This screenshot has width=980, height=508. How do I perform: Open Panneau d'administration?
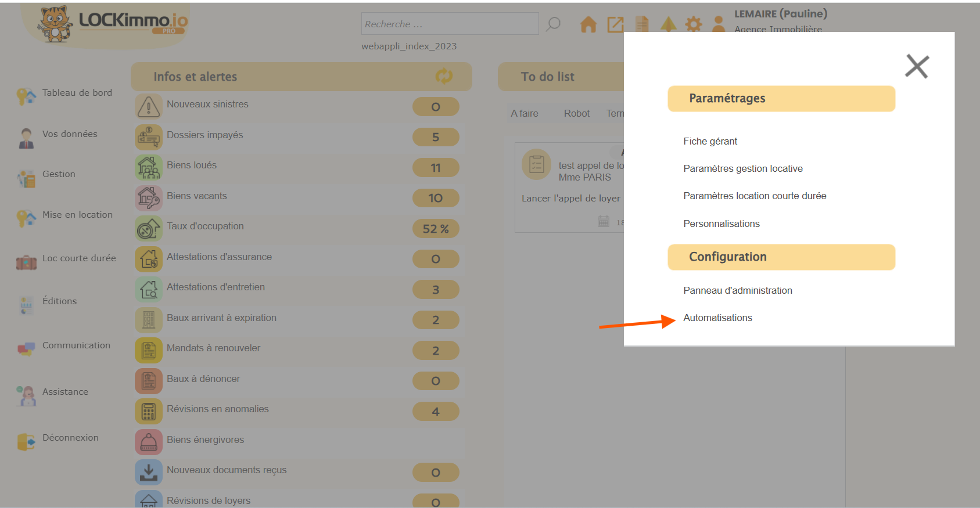pyautogui.click(x=737, y=290)
